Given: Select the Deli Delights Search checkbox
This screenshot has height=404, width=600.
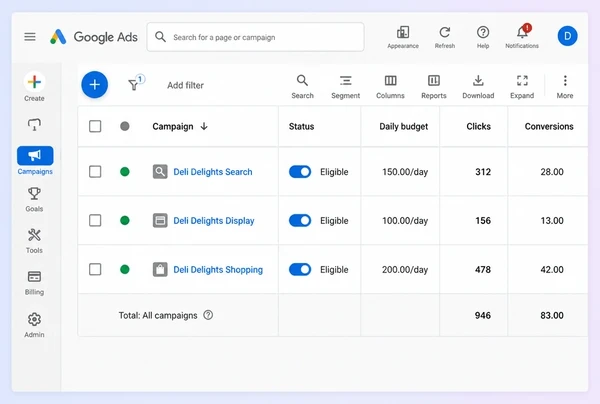Looking at the screenshot, I should point(95,172).
